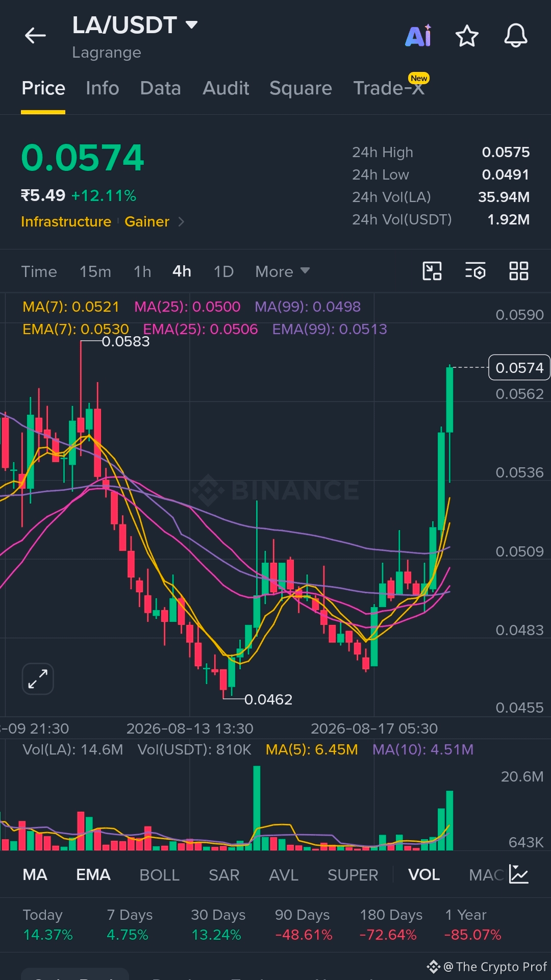551x980 pixels.
Task: Tap the 180 Days -72.64% performance
Action: pos(391,925)
